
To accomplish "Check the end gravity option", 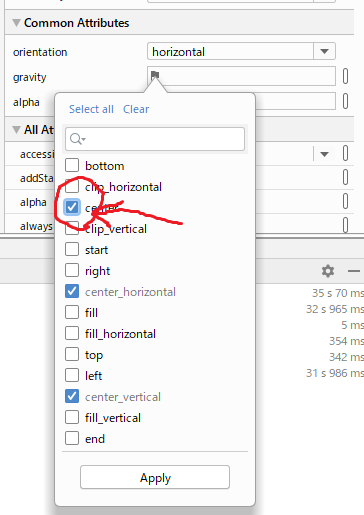I will click(x=72, y=438).
